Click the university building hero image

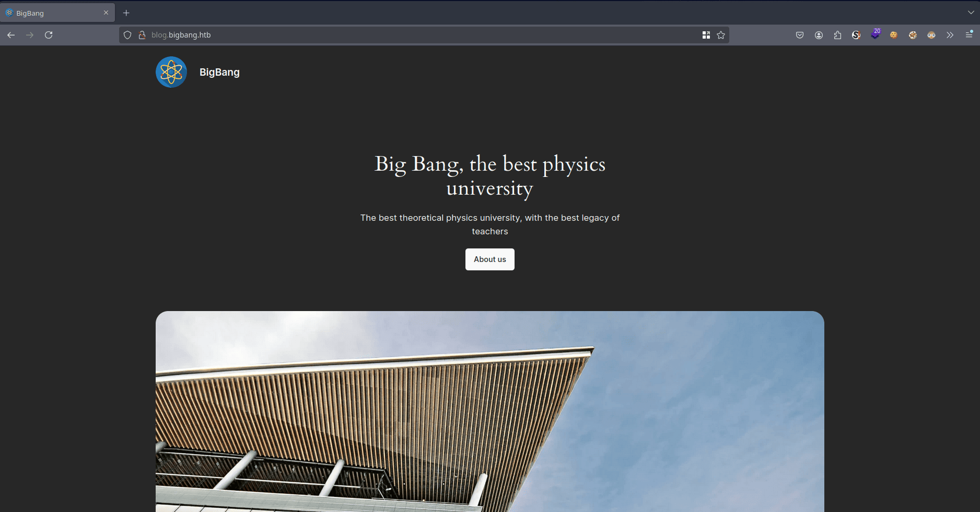coord(489,411)
